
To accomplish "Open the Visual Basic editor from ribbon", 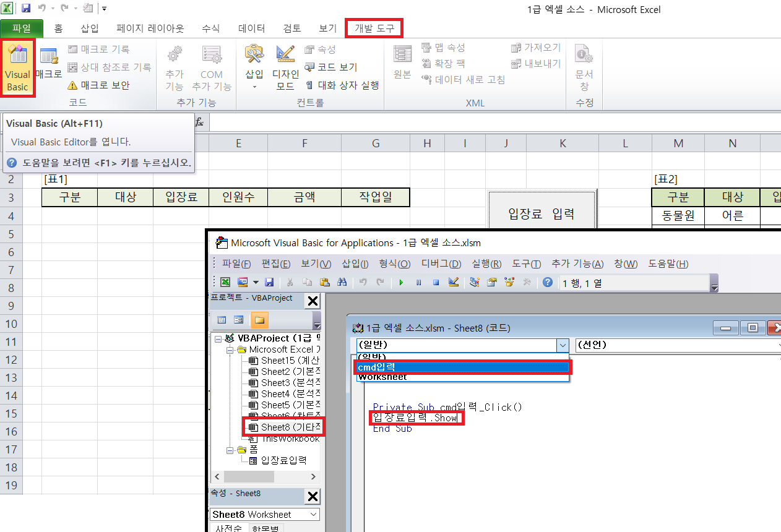I will [17, 68].
